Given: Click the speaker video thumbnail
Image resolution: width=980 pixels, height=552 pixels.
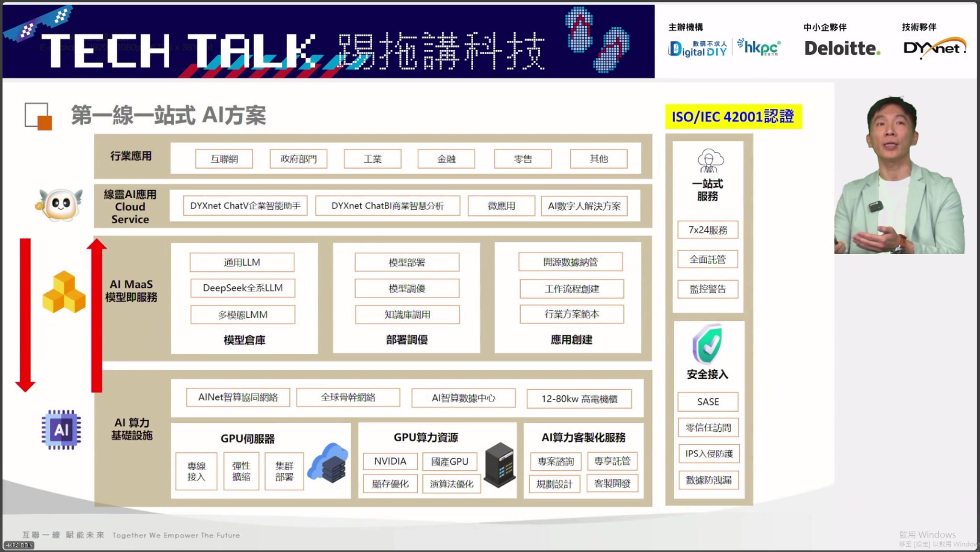Looking at the screenshot, I should click(x=900, y=174).
